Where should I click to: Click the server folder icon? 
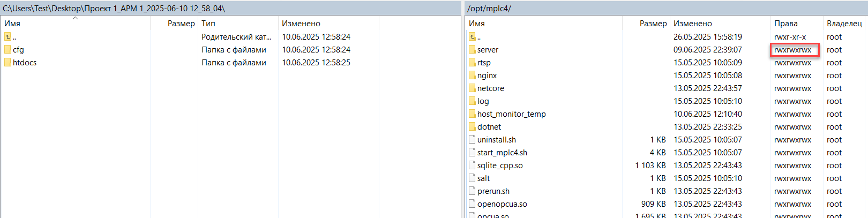coord(472,49)
